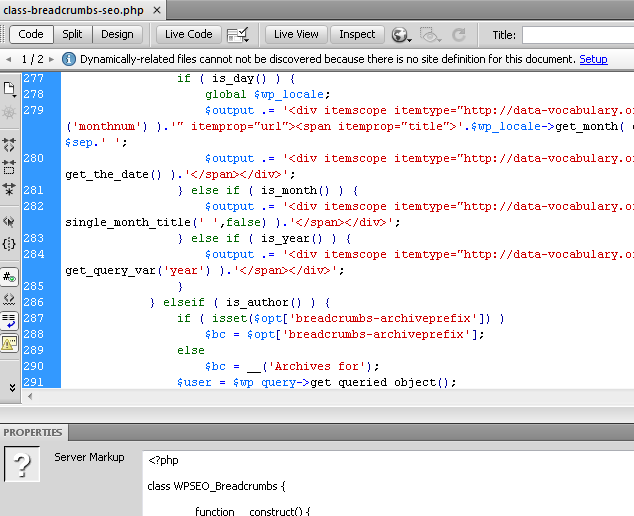Screen dimensions: 634x516
Task: Click line number 277
Action: 33,78
